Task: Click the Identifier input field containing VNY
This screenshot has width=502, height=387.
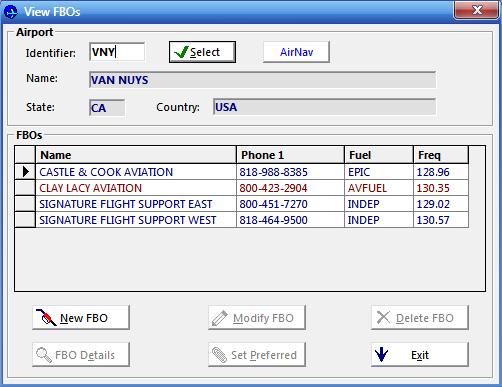Action: point(117,52)
